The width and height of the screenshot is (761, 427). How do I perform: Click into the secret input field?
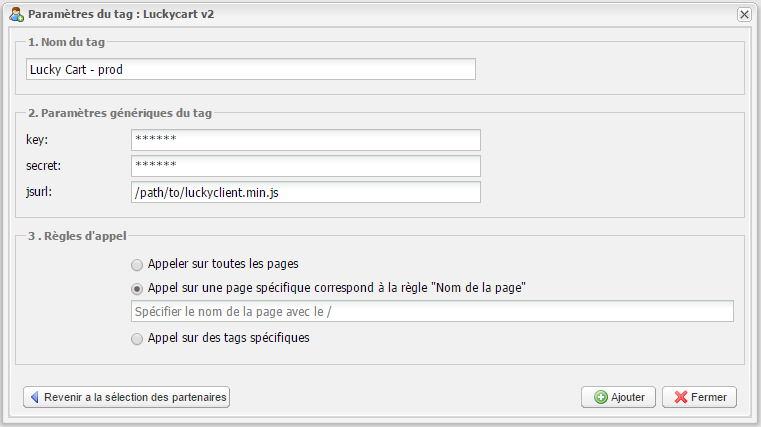click(305, 166)
